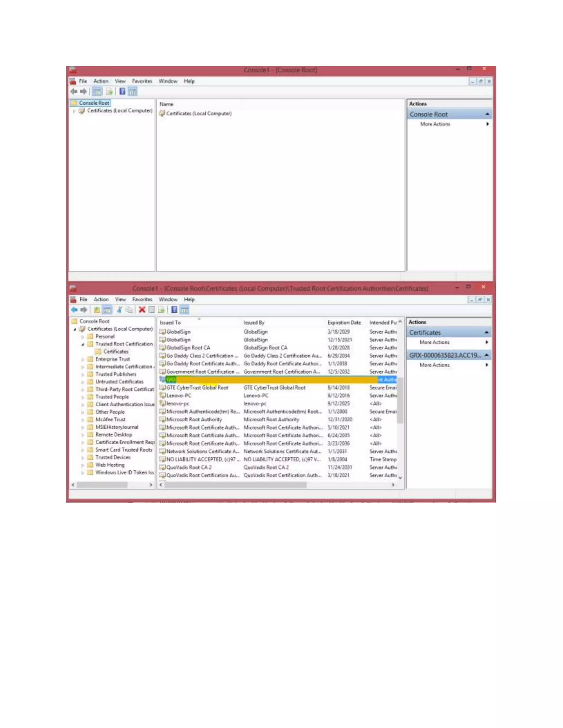Image resolution: width=563 pixels, height=728 pixels.
Task: Expand Personal folder in certificate tree
Action: pos(82,337)
